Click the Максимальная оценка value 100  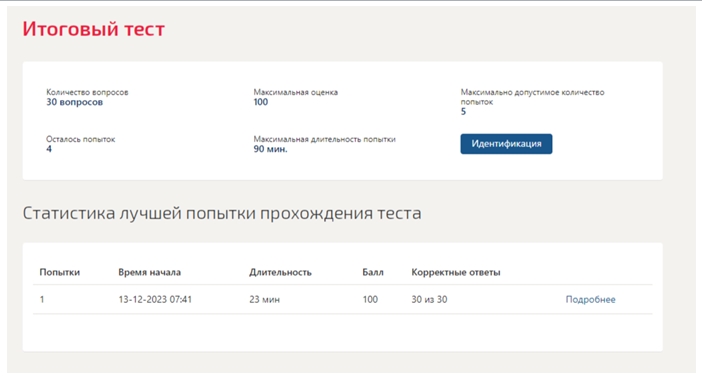(x=261, y=102)
